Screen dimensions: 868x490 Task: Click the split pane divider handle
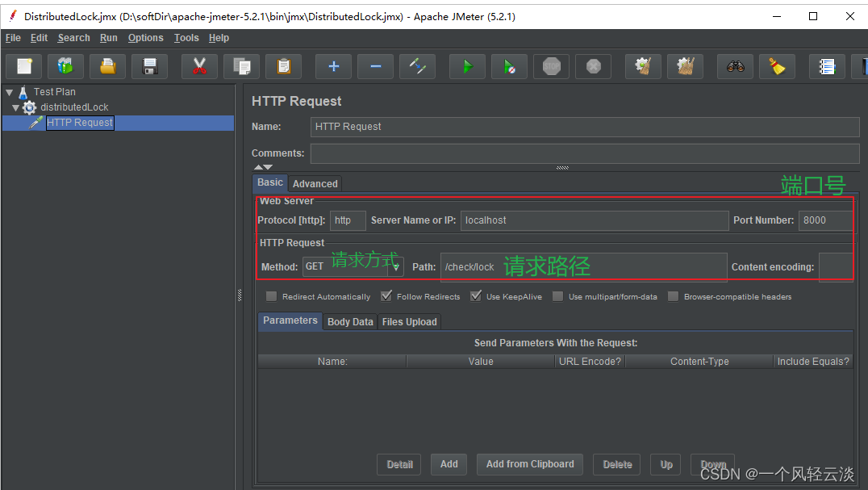coord(240,295)
